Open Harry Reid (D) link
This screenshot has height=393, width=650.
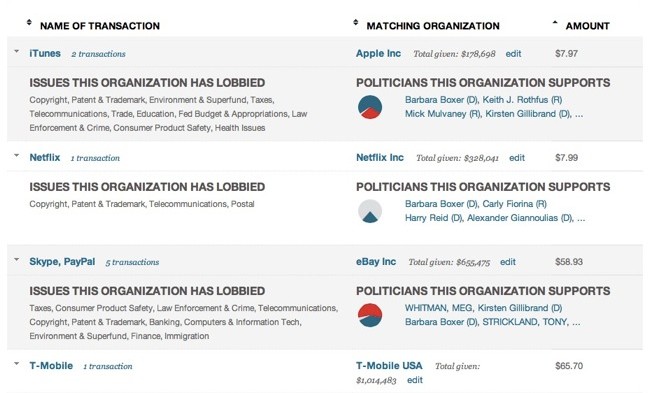(x=433, y=218)
